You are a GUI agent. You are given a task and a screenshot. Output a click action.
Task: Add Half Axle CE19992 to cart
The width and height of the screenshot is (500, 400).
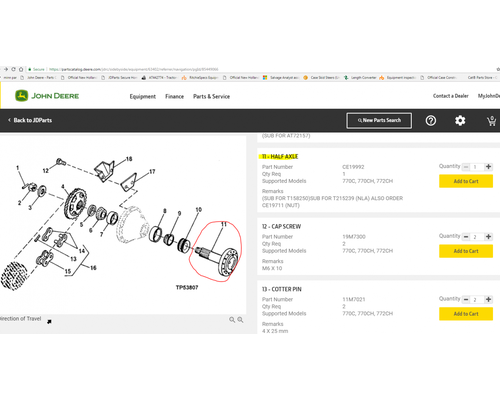tap(466, 181)
